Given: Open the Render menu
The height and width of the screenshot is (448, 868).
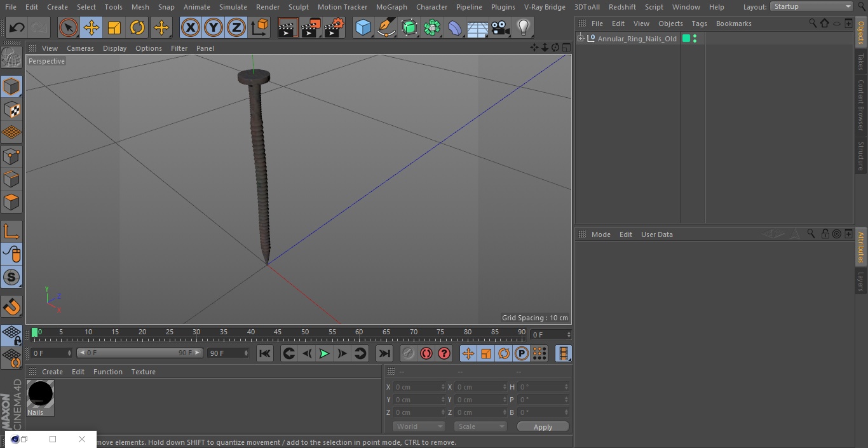Looking at the screenshot, I should (268, 7).
